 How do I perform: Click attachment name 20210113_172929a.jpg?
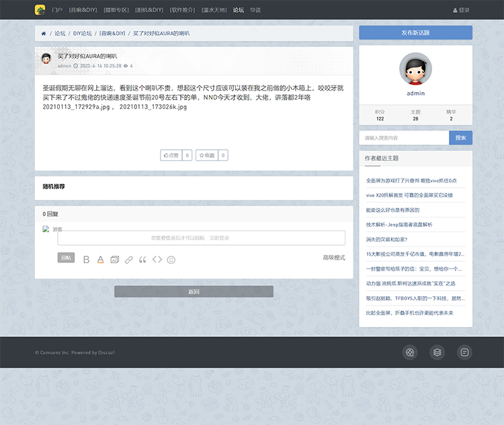pyautogui.click(x=76, y=107)
